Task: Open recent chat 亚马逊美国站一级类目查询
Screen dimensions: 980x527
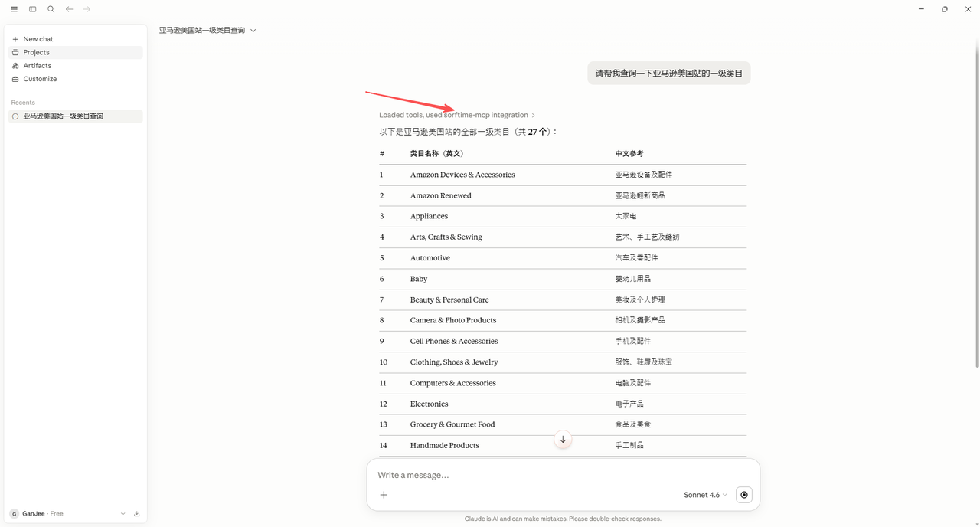Action: point(75,116)
